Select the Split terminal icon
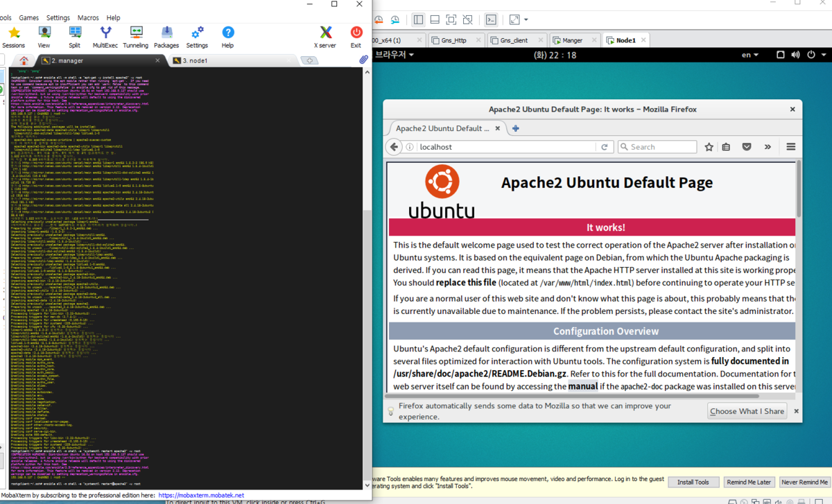 pyautogui.click(x=74, y=37)
